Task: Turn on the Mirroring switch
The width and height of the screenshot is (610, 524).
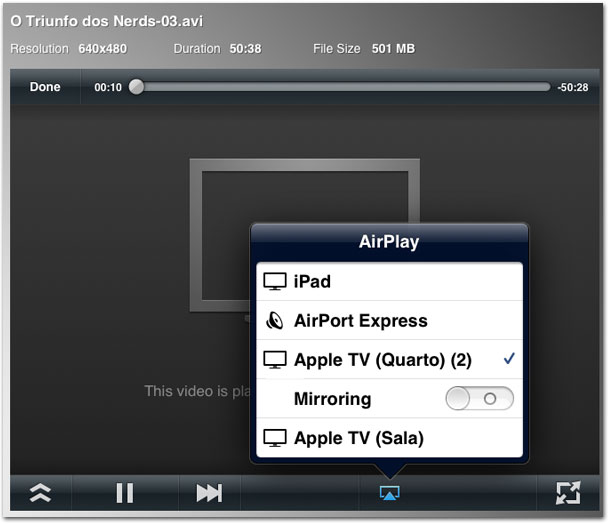Action: pos(480,398)
